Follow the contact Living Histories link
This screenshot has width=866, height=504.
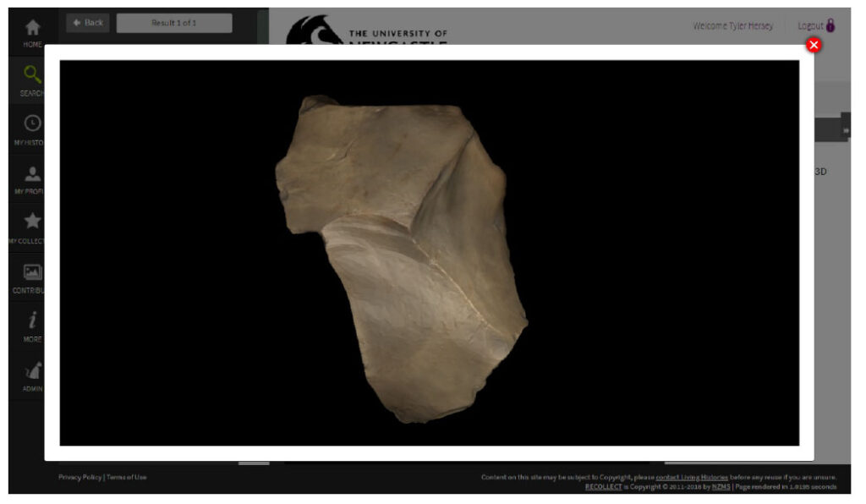[691, 477]
